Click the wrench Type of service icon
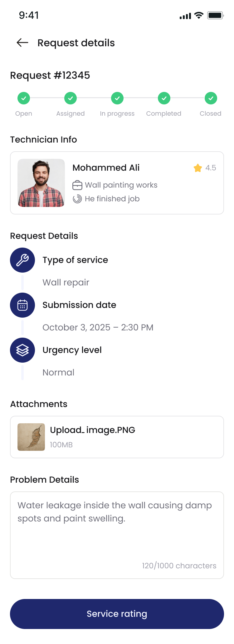Image resolution: width=234 pixels, height=644 pixels. (22, 260)
